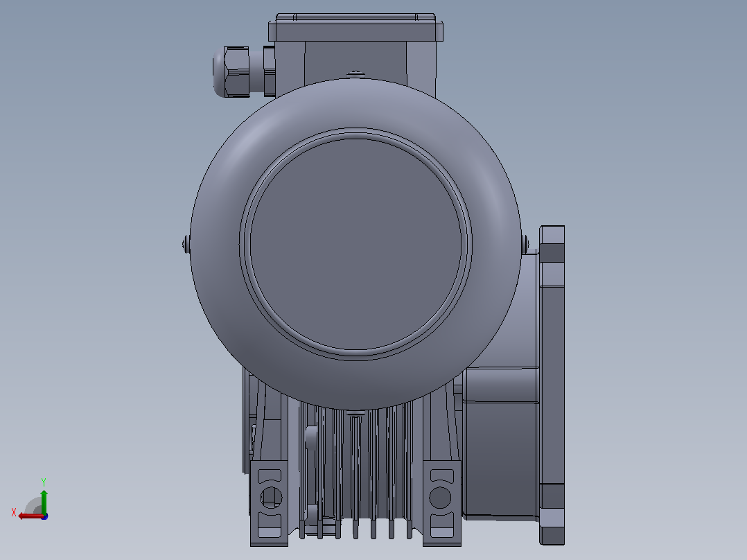This screenshot has height=560, width=747.
Task: Pick the center cooling fin under motor
Action: coord(355,477)
